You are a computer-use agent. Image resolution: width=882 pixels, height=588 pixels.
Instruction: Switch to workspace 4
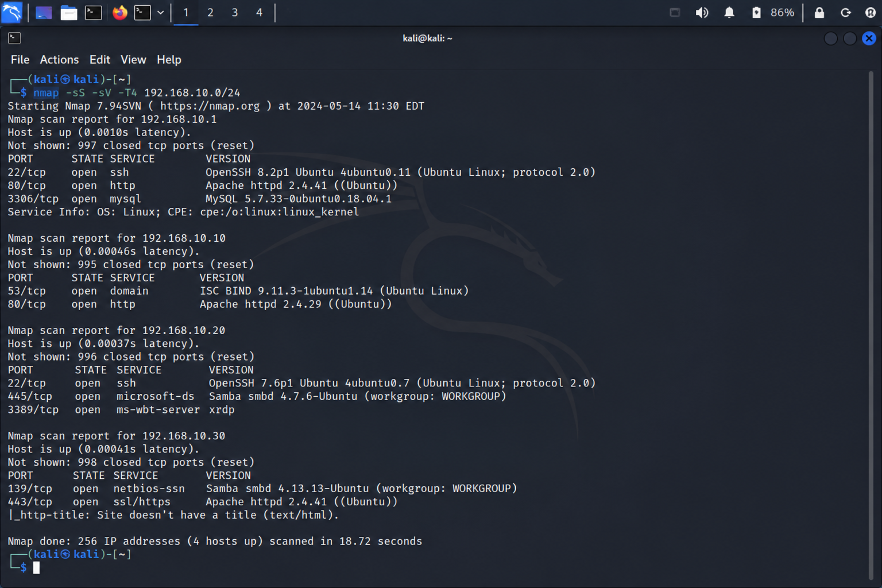click(260, 13)
